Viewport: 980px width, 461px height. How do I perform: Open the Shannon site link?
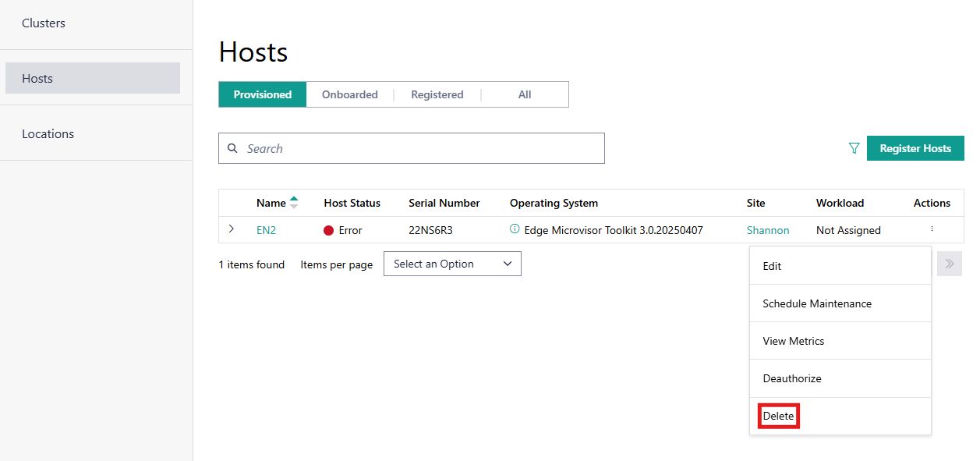(768, 230)
